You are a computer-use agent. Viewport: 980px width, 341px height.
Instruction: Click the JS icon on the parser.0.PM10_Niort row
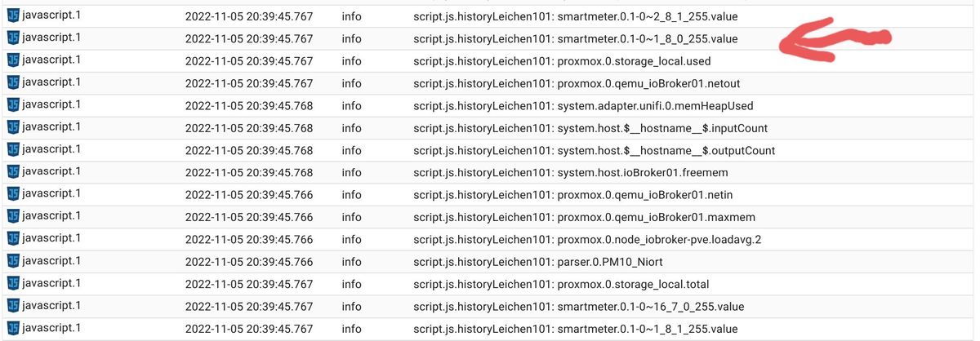[x=13, y=261]
